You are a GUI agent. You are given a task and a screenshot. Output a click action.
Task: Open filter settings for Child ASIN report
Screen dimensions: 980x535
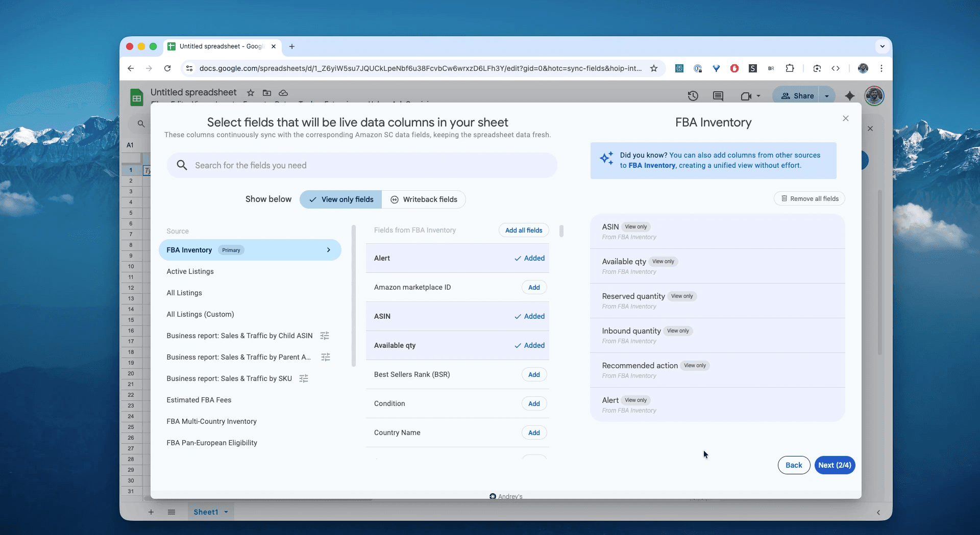tap(325, 336)
